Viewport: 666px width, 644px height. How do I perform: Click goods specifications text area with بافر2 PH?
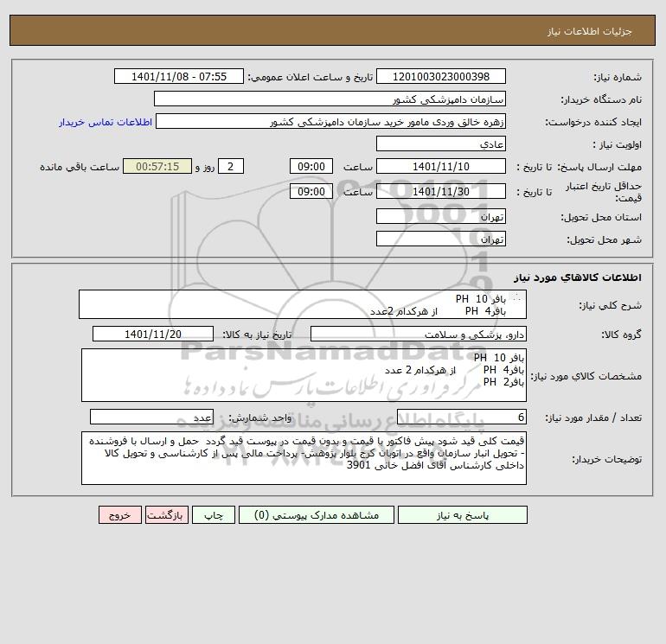[x=304, y=375]
